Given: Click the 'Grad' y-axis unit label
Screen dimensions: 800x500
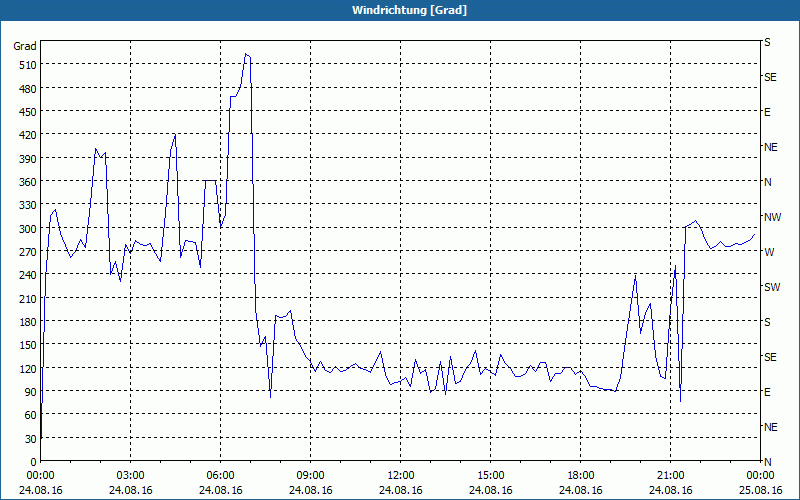Looking at the screenshot, I should coord(25,46).
